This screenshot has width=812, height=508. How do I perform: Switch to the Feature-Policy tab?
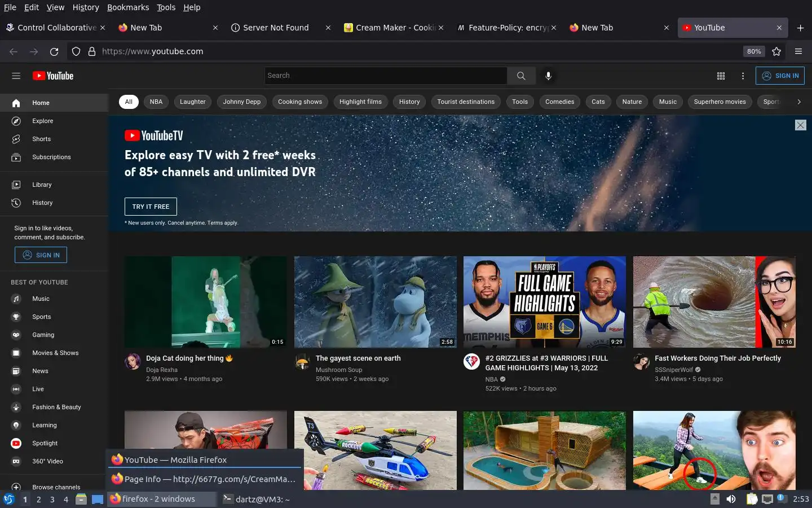click(x=506, y=28)
